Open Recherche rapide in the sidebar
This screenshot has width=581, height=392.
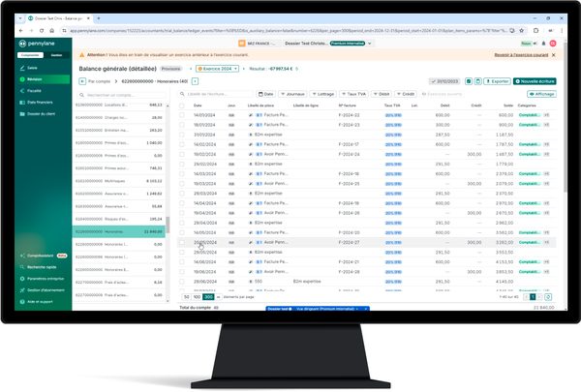click(x=43, y=267)
